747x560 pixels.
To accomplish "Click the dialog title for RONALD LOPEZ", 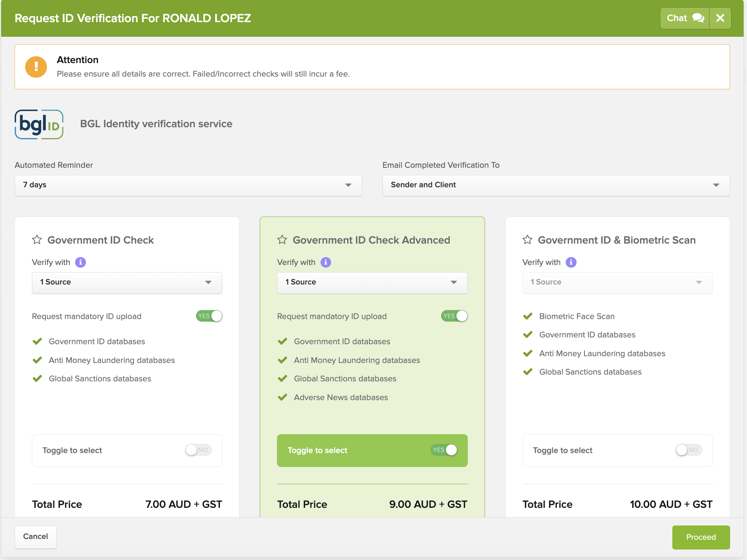I will click(133, 18).
